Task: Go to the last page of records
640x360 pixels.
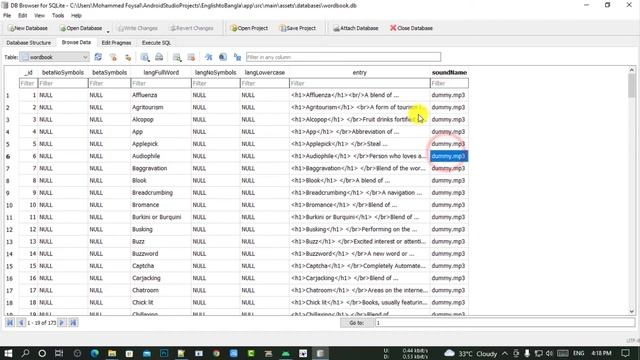Action: coord(73,323)
